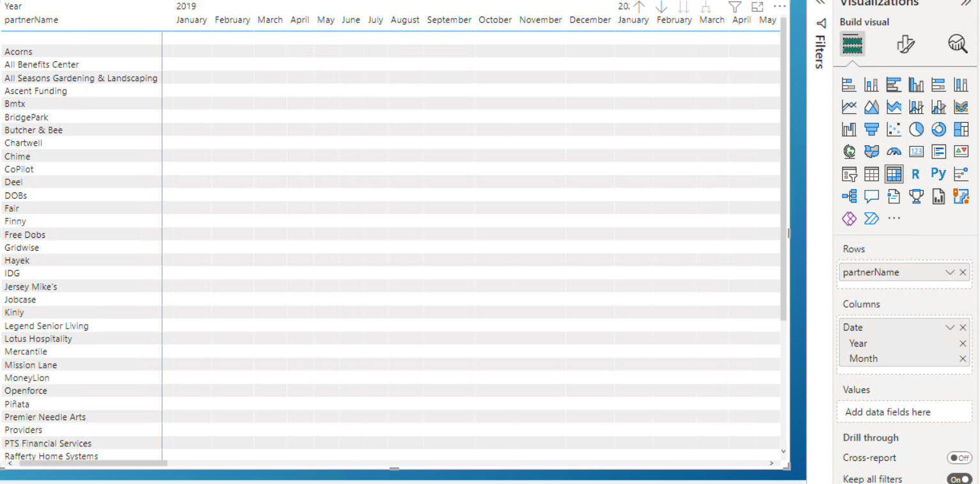Select Stacked bar chart visualization

[849, 84]
